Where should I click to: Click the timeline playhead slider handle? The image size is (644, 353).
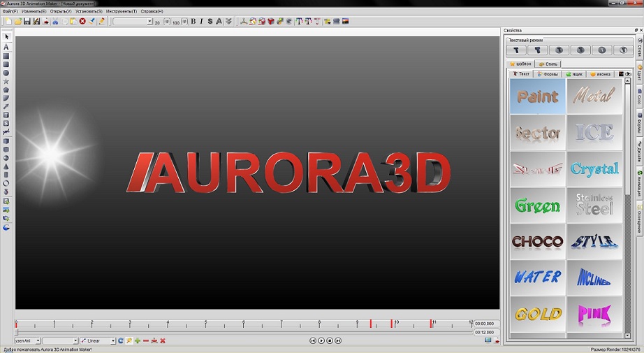coord(17,331)
